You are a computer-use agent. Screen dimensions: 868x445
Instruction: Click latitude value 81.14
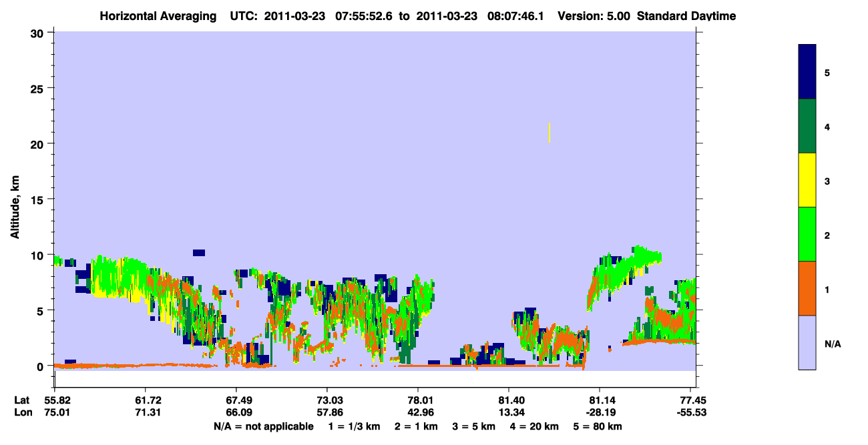(600, 400)
